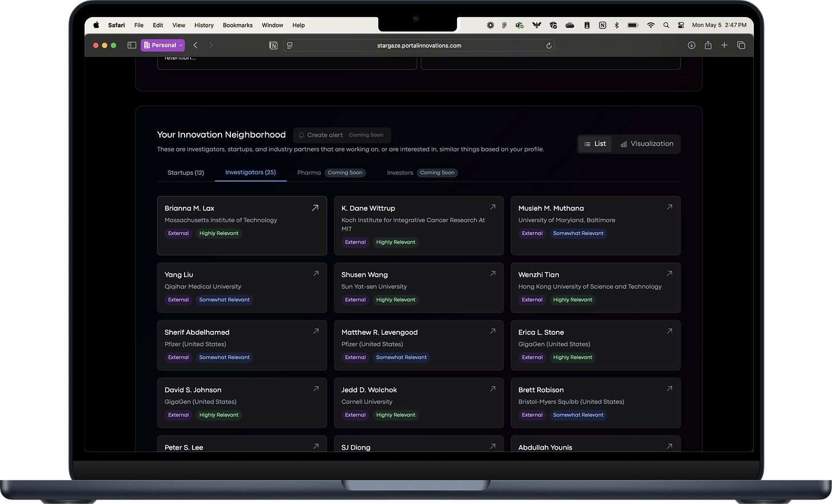Switch to Visualization view

click(647, 144)
